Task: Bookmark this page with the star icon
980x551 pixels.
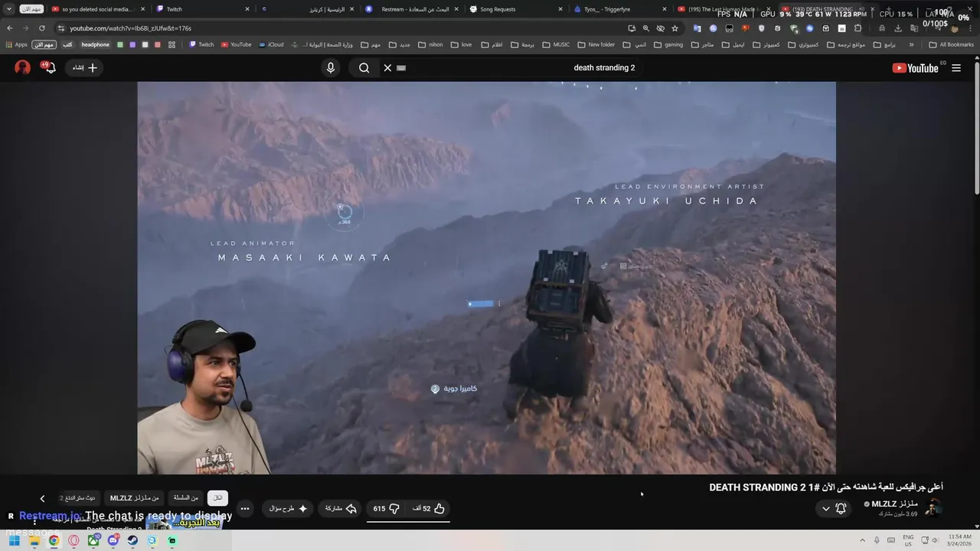Action: point(675,28)
